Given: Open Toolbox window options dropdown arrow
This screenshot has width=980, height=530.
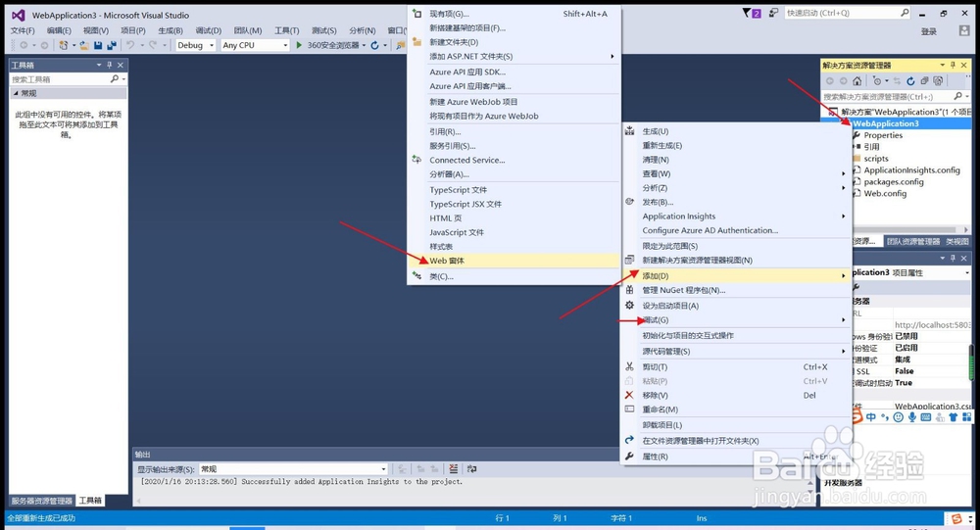Looking at the screenshot, I should (x=99, y=65).
